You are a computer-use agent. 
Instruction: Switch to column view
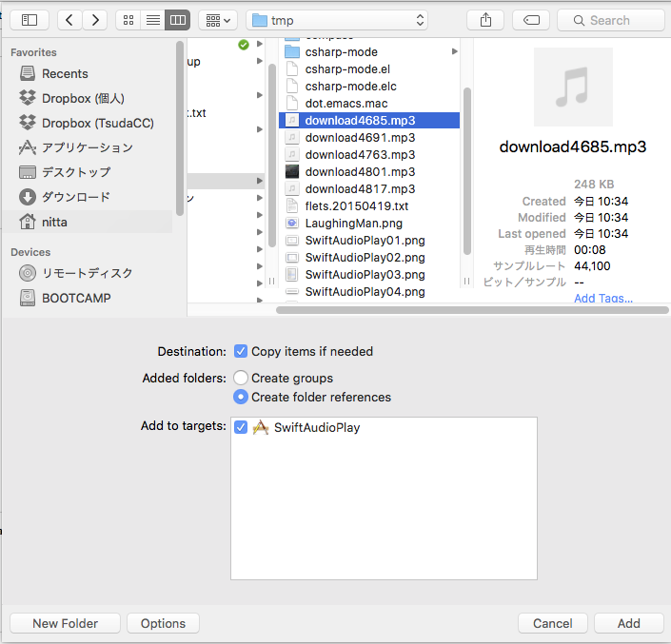[177, 20]
